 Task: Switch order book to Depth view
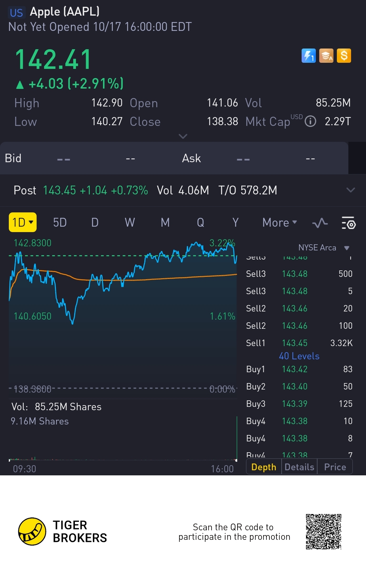coord(264,467)
